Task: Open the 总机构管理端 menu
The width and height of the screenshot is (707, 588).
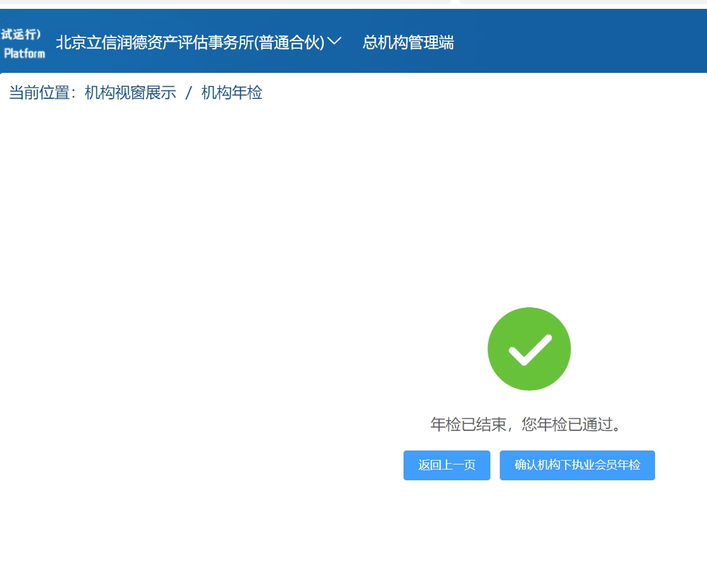Action: (x=408, y=42)
